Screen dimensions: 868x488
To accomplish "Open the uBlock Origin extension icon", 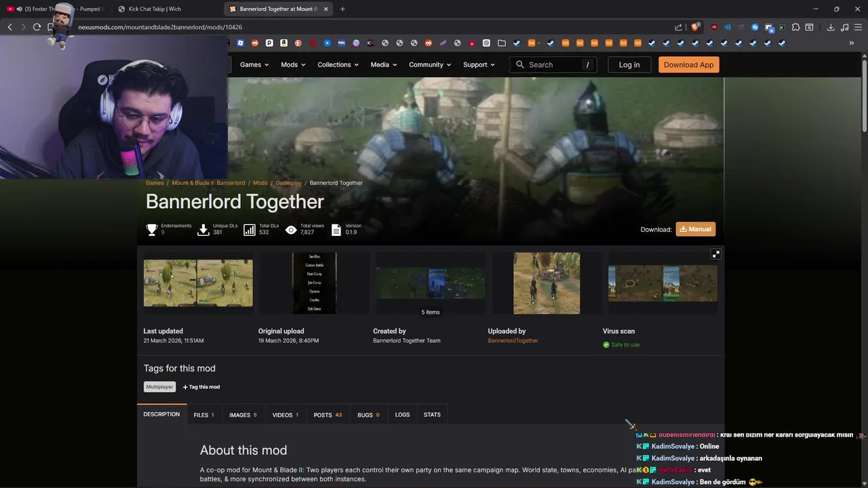I will pyautogui.click(x=714, y=27).
